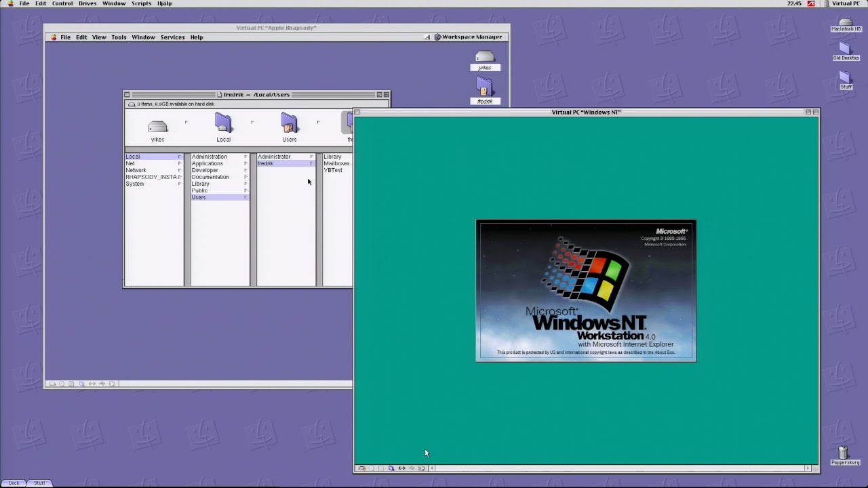Click the CD-ROM status icon in Rhapsody window
The height and width of the screenshot is (488, 868).
pos(62,384)
